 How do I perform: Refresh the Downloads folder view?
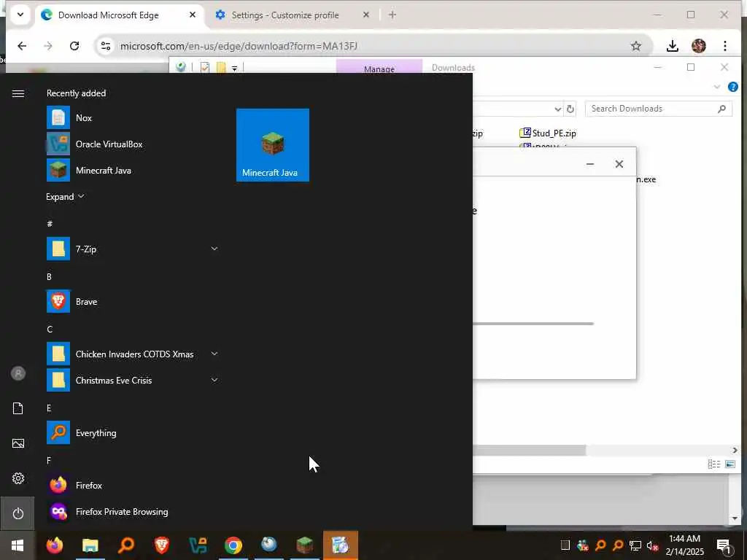pyautogui.click(x=570, y=109)
